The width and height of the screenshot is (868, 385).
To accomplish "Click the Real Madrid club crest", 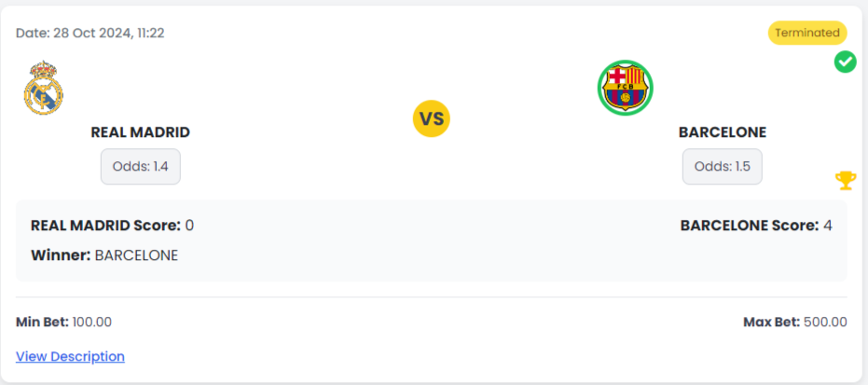I will pos(43,88).
